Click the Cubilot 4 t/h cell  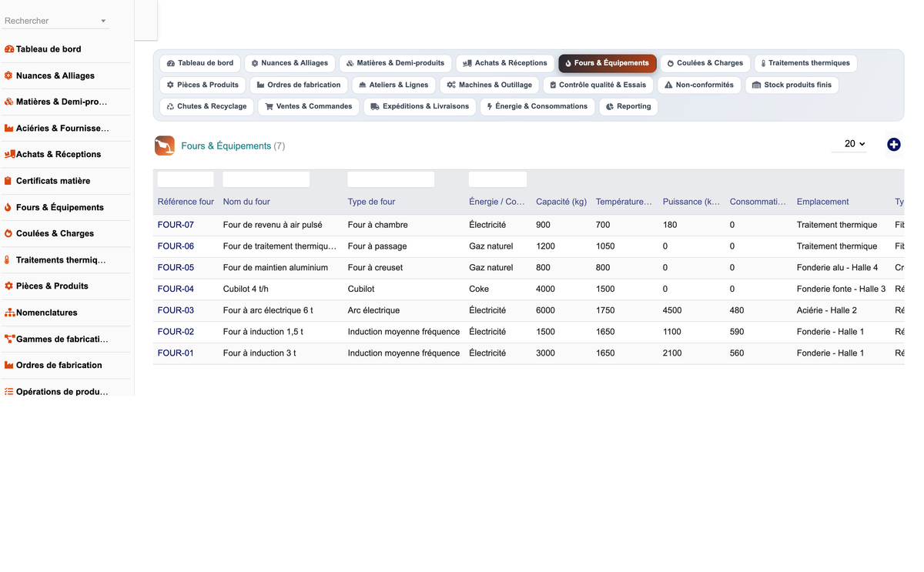246,289
